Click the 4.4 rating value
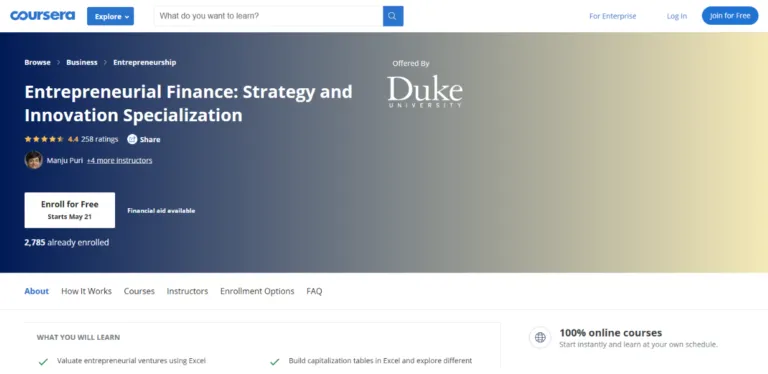768x374 pixels. (x=73, y=139)
